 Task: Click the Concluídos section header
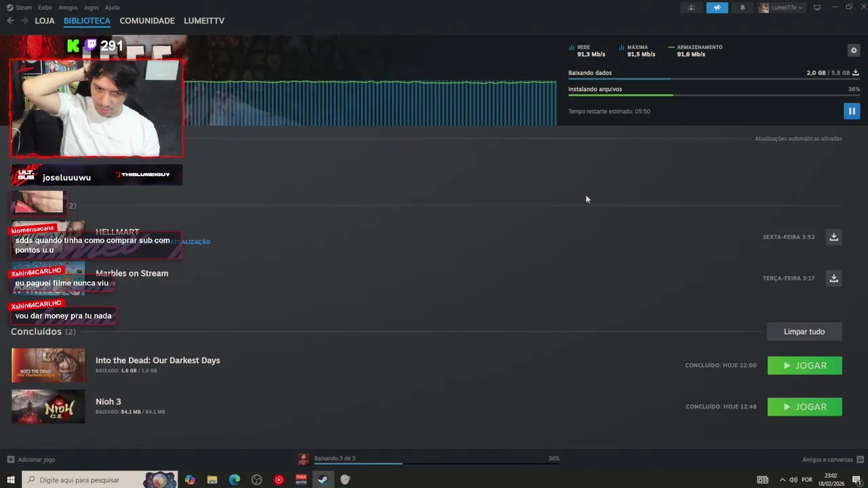(x=43, y=331)
